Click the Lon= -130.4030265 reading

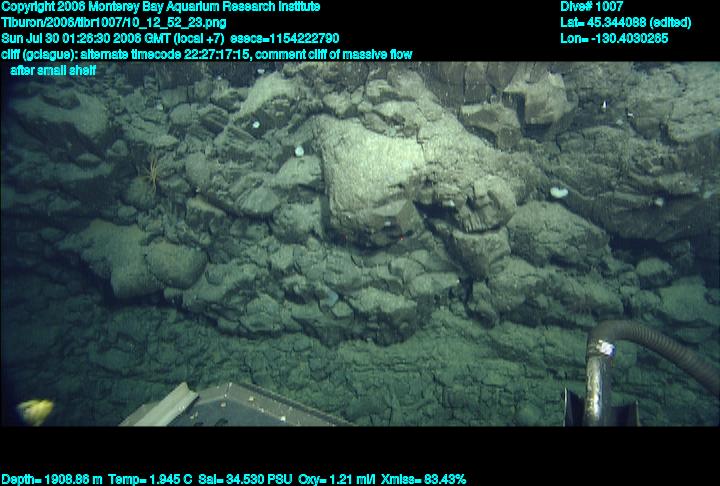pyautogui.click(x=614, y=38)
